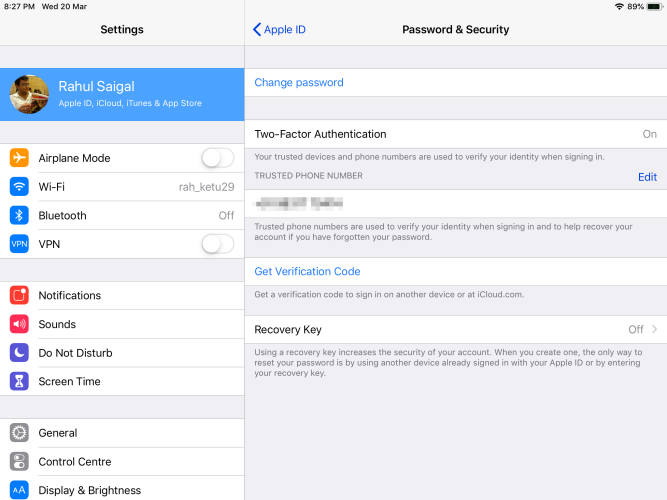Open Display & Brightness settings
The image size is (667, 500).
click(90, 490)
